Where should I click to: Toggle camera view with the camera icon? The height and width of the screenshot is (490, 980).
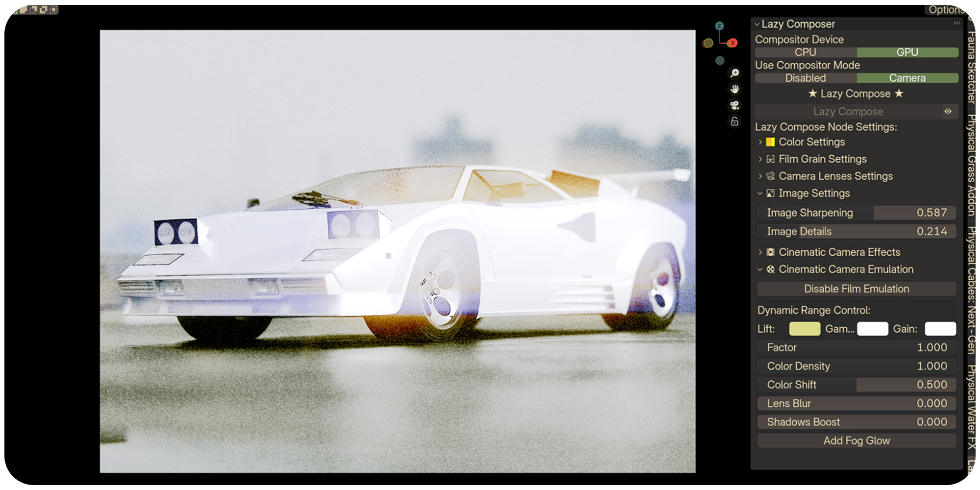(x=735, y=105)
